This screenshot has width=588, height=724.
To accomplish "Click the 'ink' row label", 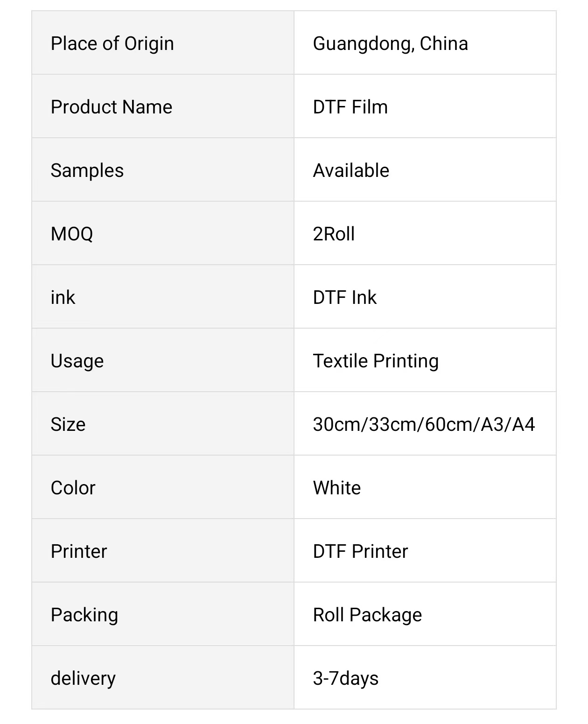I will tap(63, 297).
